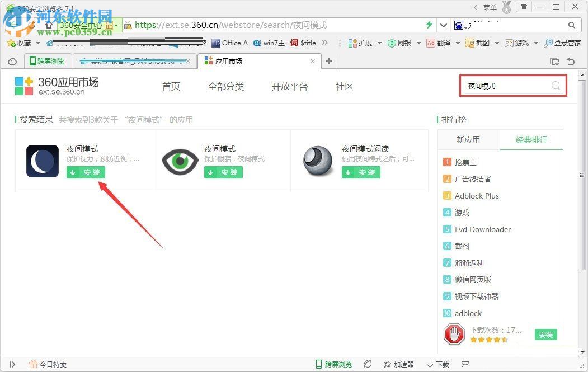The image size is (588, 372).
Task: Switch to the 新应用 ranking tab
Action: 468,139
